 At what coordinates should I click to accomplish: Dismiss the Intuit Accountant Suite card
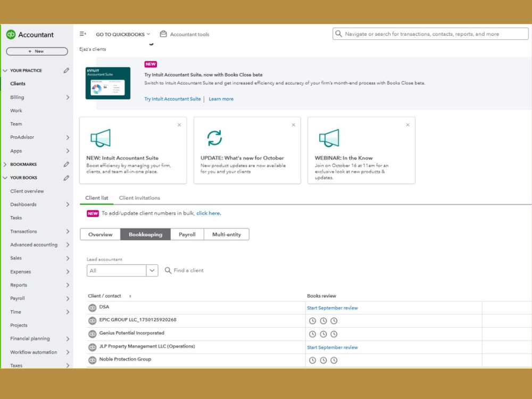179,125
